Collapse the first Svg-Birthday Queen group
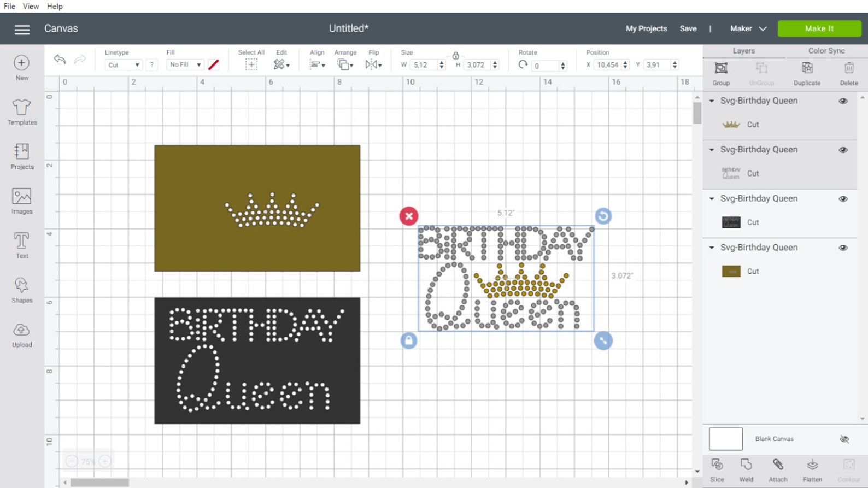 click(712, 101)
